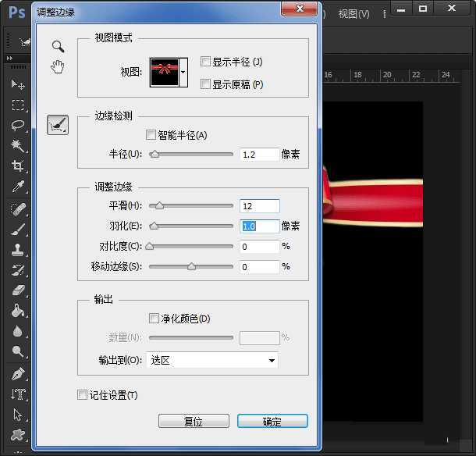Select the Crop tool
476x456 pixels.
tap(17, 166)
